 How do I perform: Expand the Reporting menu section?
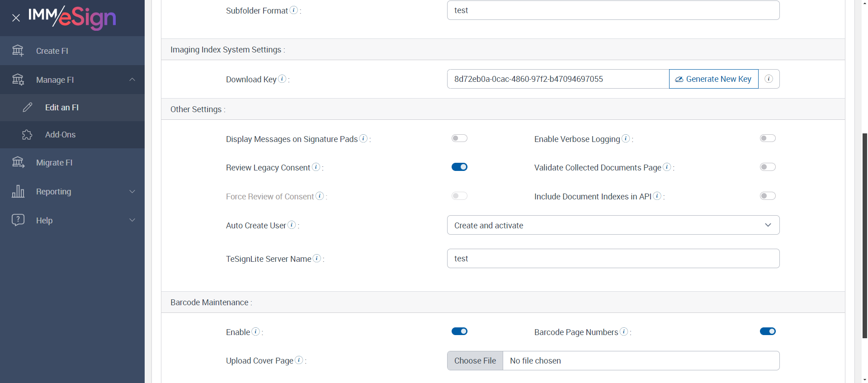tap(72, 192)
